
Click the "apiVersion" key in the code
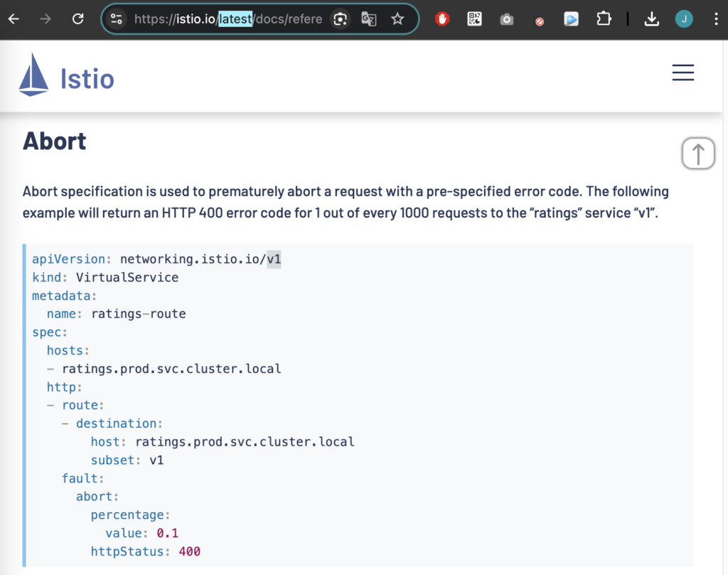coord(69,259)
